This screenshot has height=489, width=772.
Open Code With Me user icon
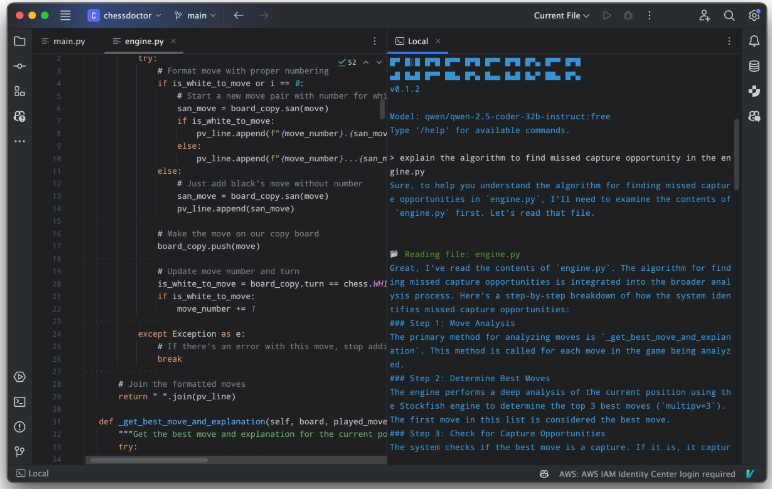pyautogui.click(x=705, y=15)
